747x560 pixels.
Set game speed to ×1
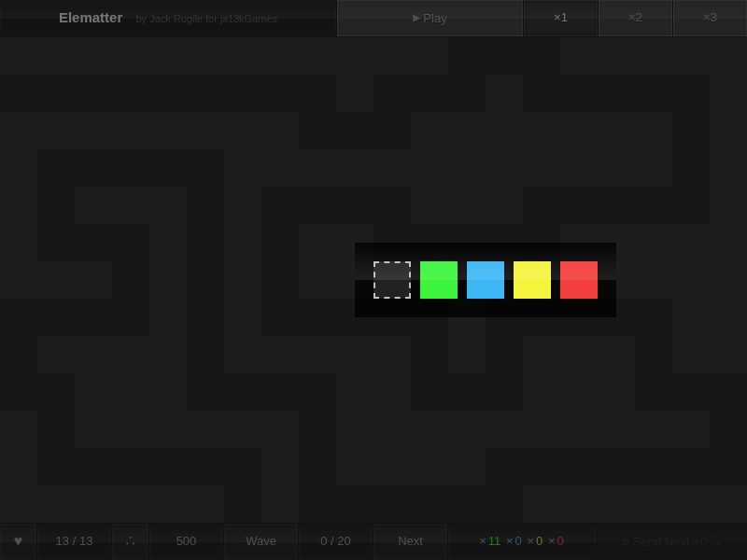561,18
